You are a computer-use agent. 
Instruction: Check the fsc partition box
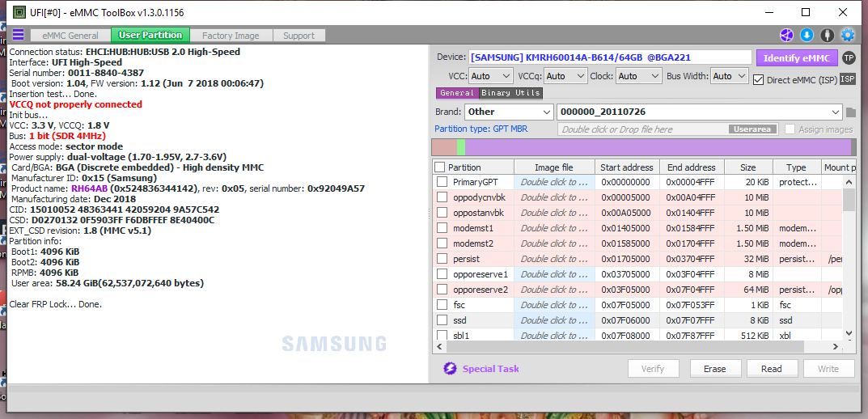pos(442,304)
